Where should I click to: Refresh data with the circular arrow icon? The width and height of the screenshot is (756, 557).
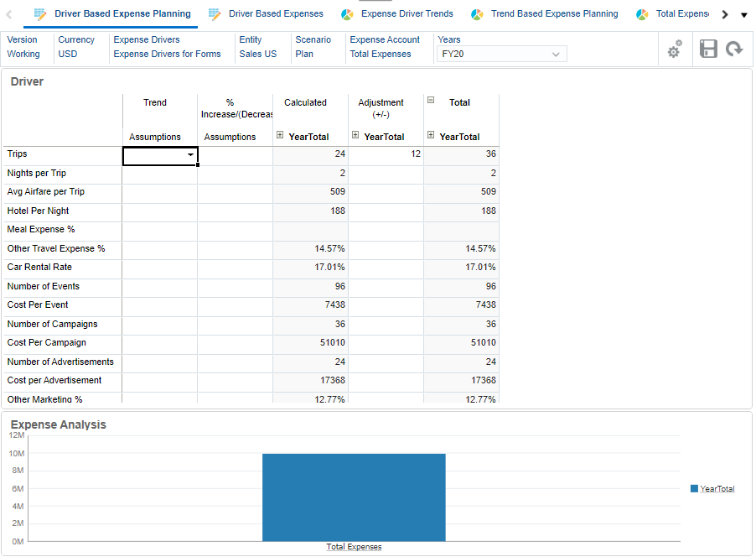tap(734, 49)
